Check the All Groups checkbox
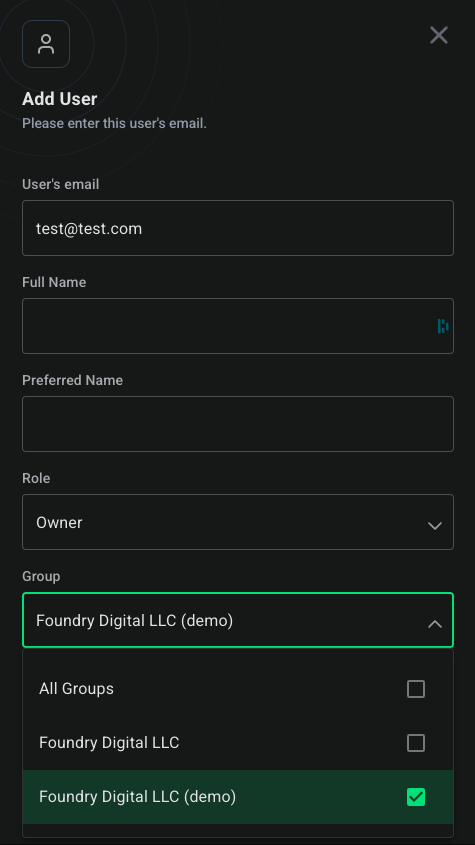Image resolution: width=475 pixels, height=845 pixels. (x=416, y=689)
